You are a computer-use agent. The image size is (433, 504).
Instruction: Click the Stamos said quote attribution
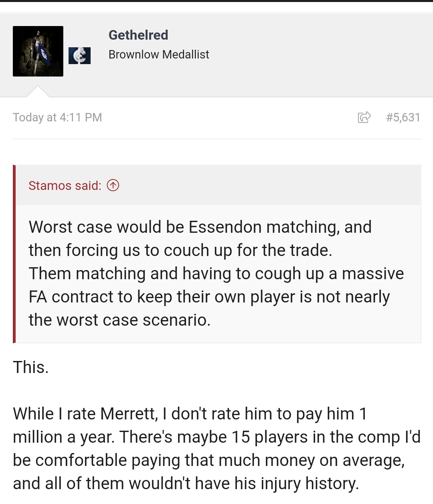(65, 185)
